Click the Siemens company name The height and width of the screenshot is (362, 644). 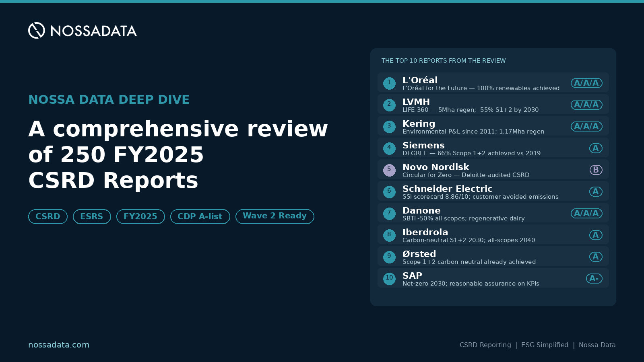pyautogui.click(x=423, y=145)
